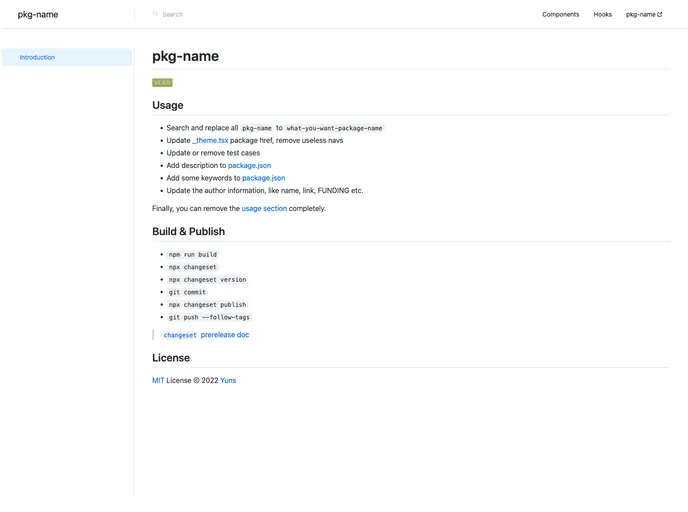Click the external link icon next to pkg-name
688x512 pixels.
[659, 14]
